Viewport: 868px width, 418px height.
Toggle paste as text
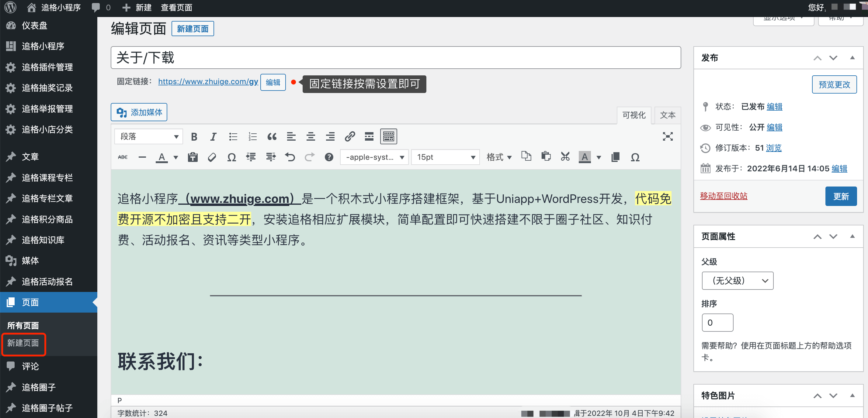coord(193,157)
